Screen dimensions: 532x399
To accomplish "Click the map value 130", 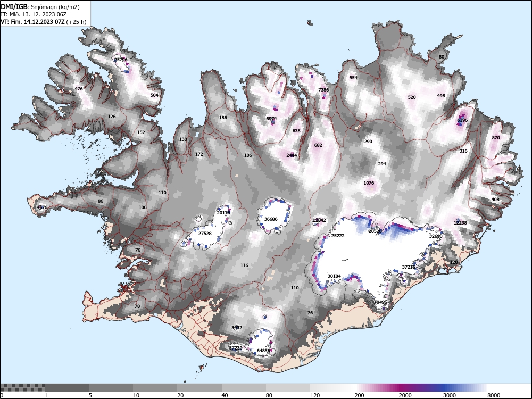I will point(183,139).
